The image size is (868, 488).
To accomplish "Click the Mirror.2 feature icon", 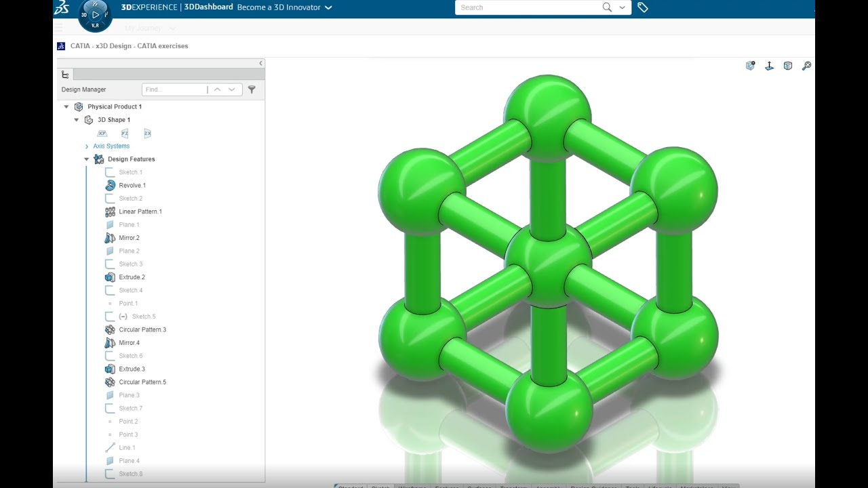I will click(x=110, y=238).
